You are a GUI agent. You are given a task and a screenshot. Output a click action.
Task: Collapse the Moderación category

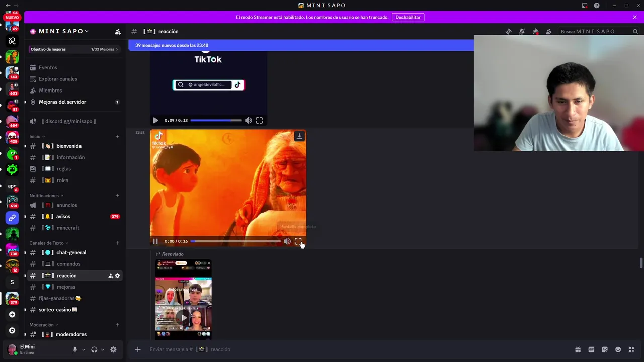44,325
